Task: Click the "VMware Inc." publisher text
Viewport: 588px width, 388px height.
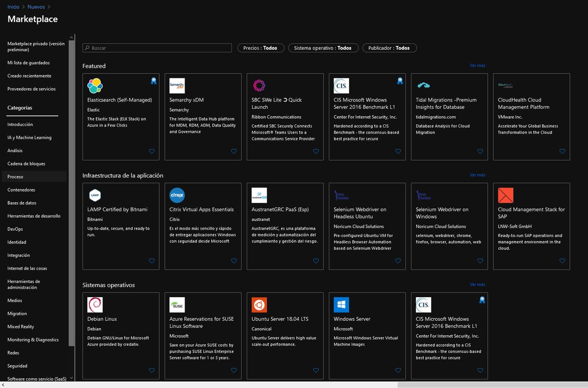Action: click(x=510, y=117)
